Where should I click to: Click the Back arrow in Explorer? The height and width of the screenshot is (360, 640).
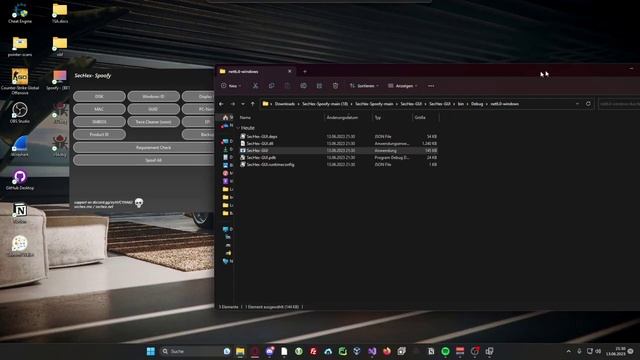(x=222, y=104)
